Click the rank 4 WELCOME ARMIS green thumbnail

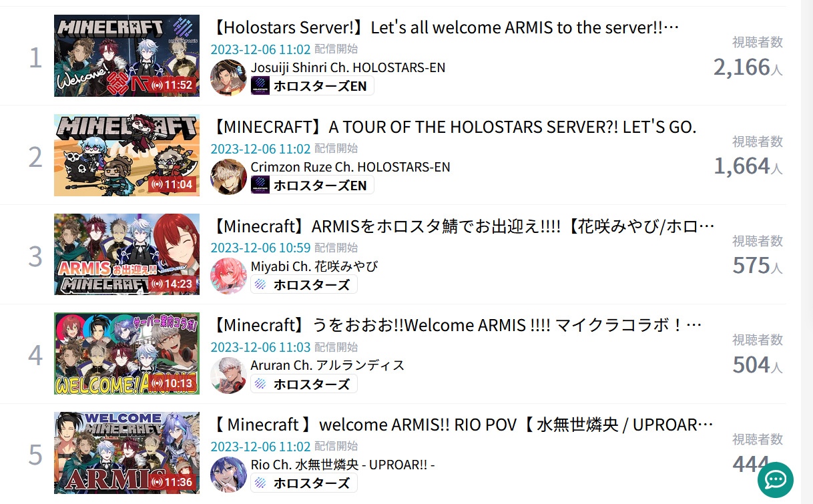[x=127, y=354]
